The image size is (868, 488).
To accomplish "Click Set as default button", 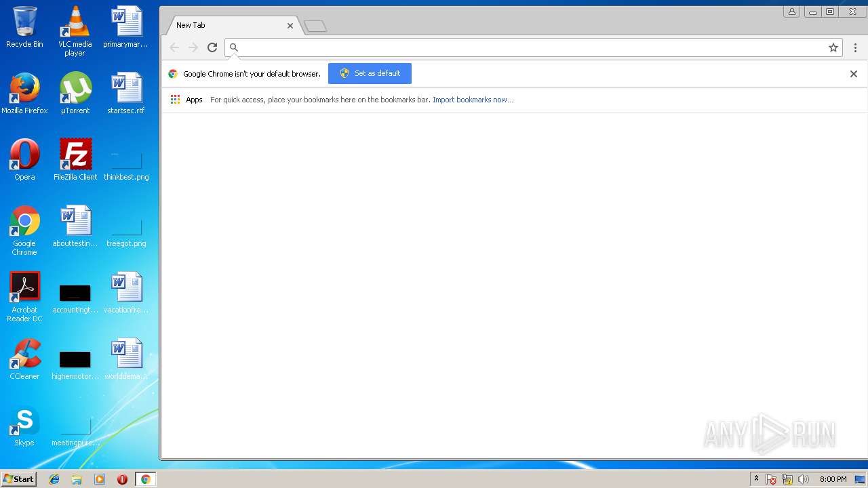I will pyautogui.click(x=370, y=73).
